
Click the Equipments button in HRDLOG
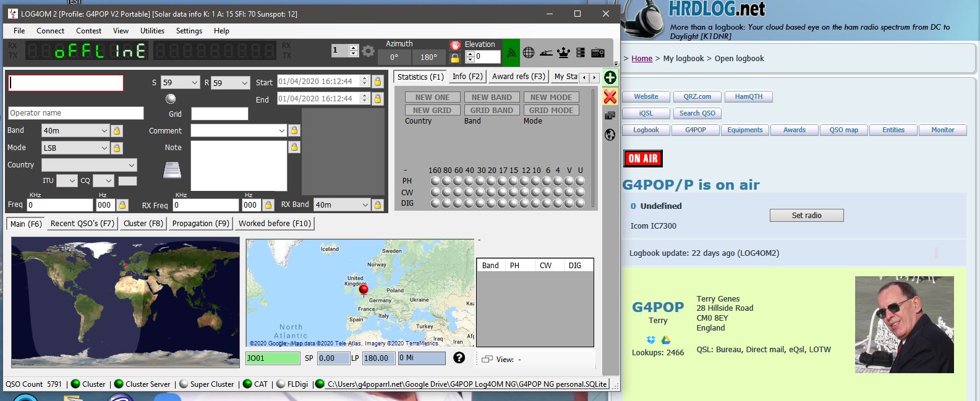(744, 130)
